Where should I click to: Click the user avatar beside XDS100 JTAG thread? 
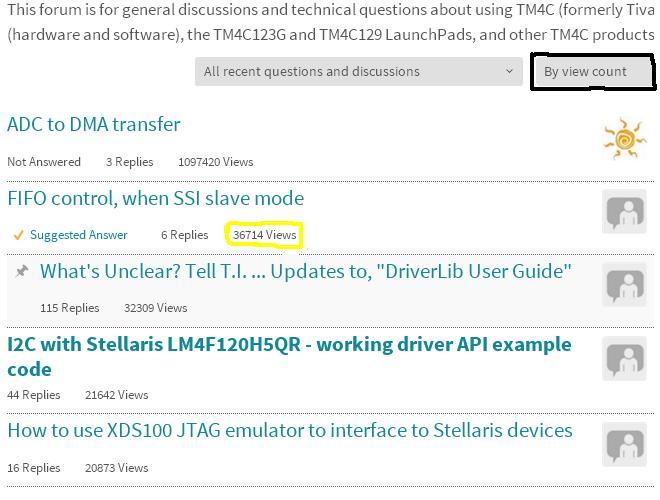(624, 444)
